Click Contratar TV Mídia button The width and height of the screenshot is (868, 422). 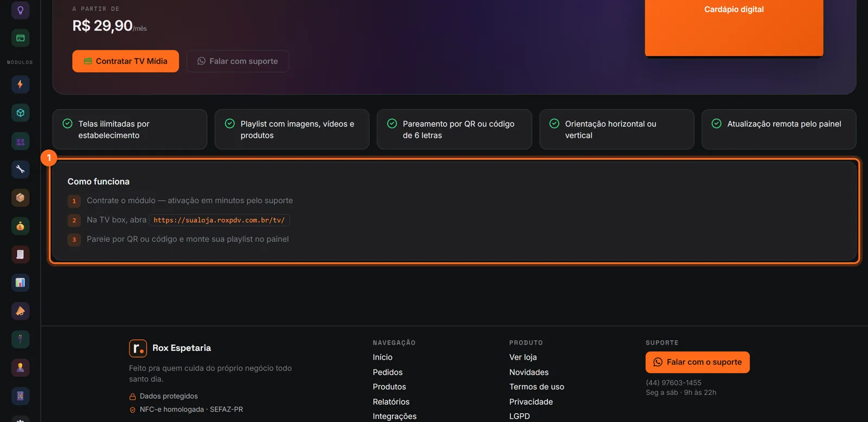click(x=125, y=61)
